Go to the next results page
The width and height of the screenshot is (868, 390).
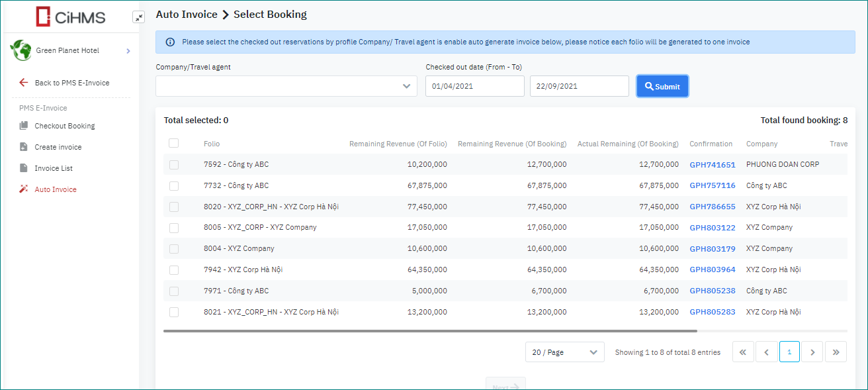[812, 352]
